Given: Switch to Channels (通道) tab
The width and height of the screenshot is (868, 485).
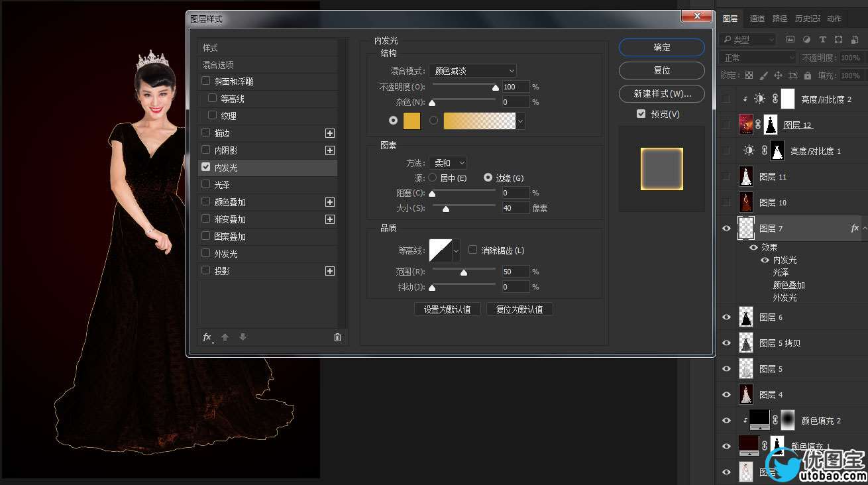Looking at the screenshot, I should pos(757,19).
